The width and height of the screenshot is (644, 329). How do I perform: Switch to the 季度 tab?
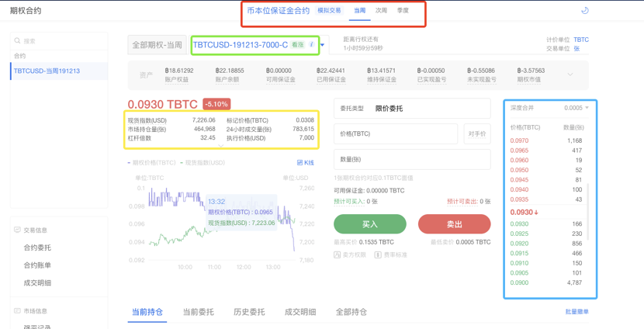pos(403,11)
